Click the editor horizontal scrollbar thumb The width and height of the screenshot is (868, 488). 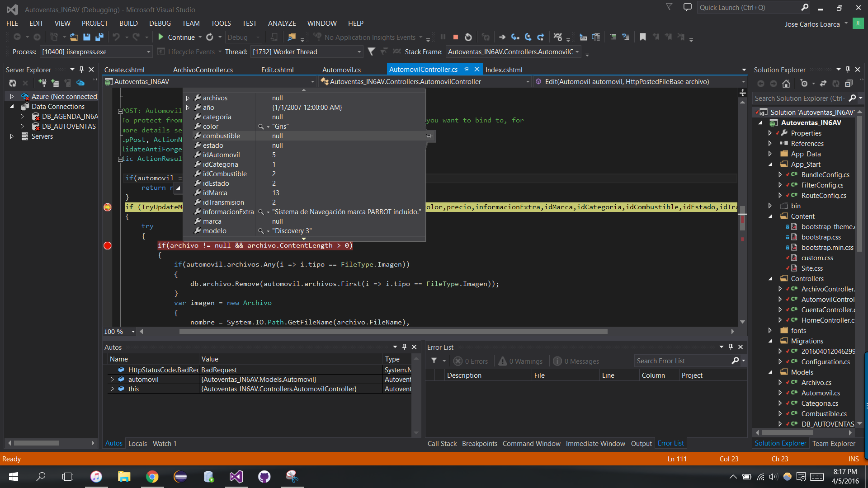pyautogui.click(x=393, y=332)
